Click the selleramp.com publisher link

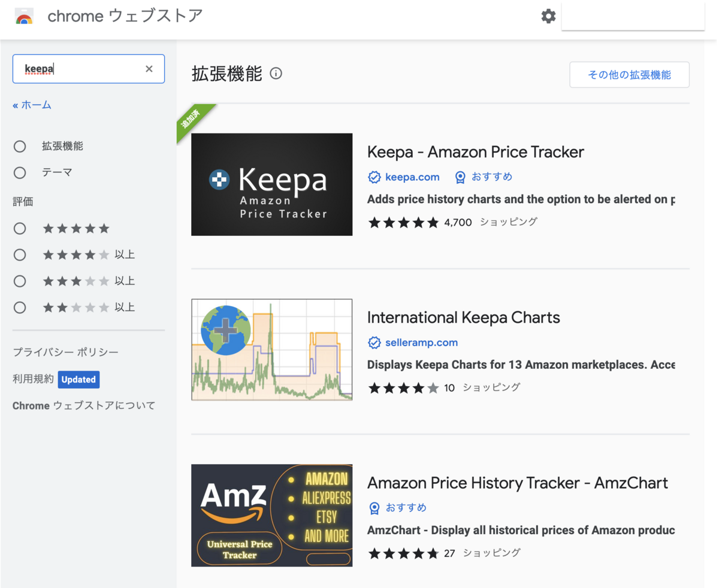pyautogui.click(x=421, y=343)
